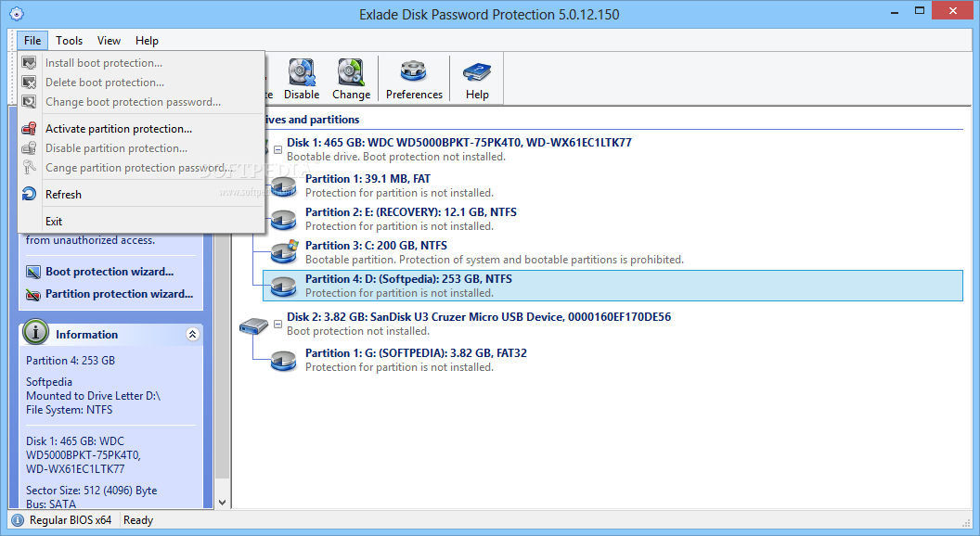Screen dimensions: 980x536
Task: Select Disable partition protection... menu entry
Action: 141,148
